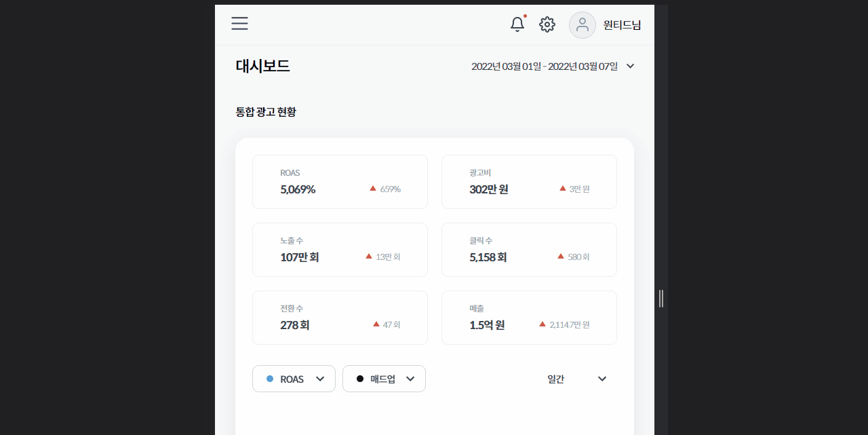
Task: Click the increase triangle on the 광고비 card
Action: pyautogui.click(x=561, y=189)
